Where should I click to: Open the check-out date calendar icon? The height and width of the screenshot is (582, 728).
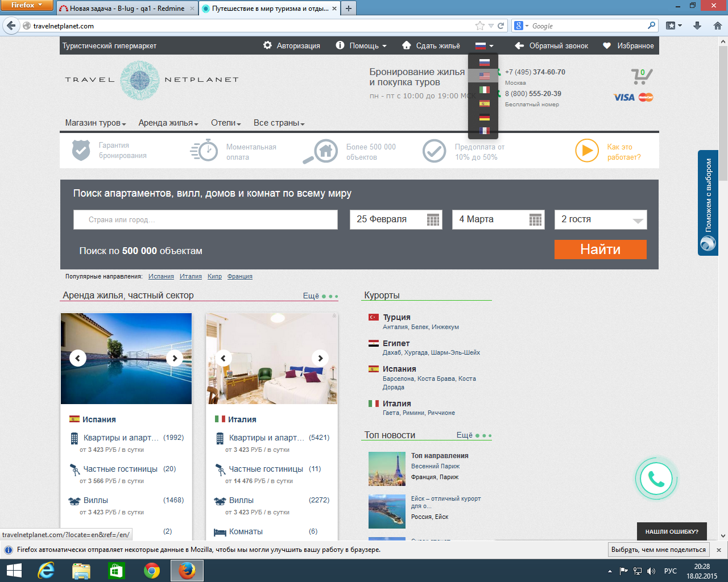pyautogui.click(x=535, y=220)
